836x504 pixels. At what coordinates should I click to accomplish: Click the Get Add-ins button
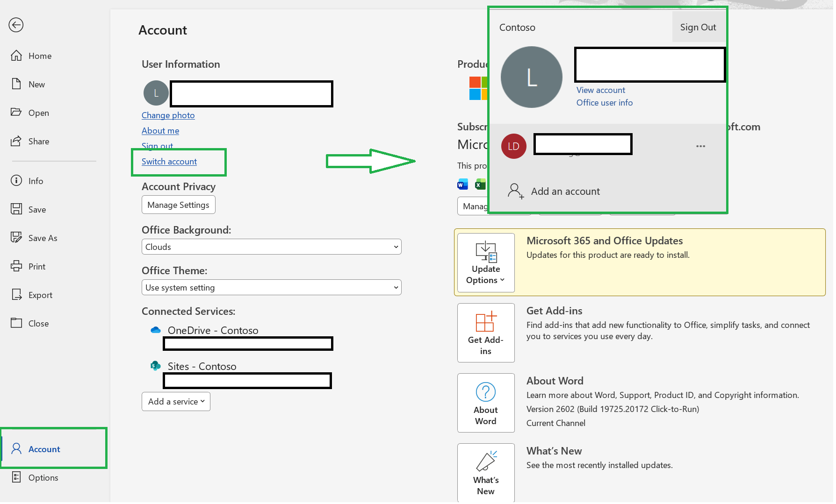486,333
